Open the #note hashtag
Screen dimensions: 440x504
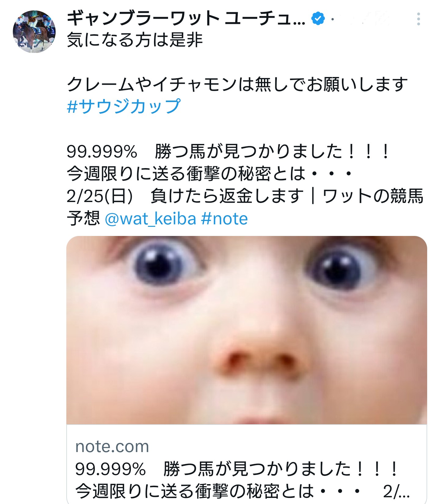(x=225, y=219)
